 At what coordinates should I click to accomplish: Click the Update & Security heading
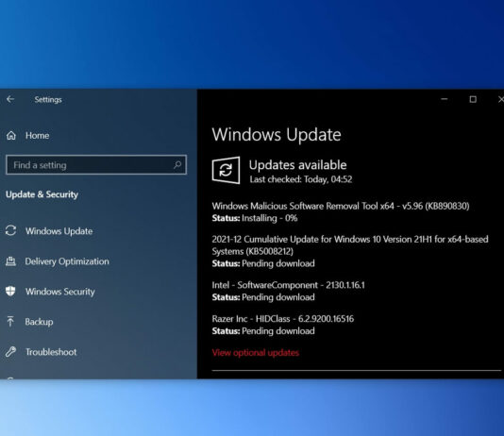[42, 194]
